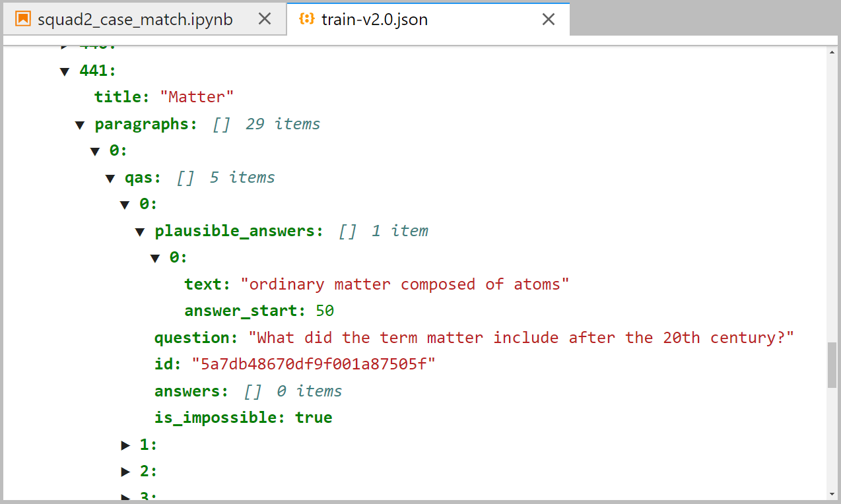Image resolution: width=841 pixels, height=504 pixels.
Task: Click the is_impossible true value
Action: 314,418
